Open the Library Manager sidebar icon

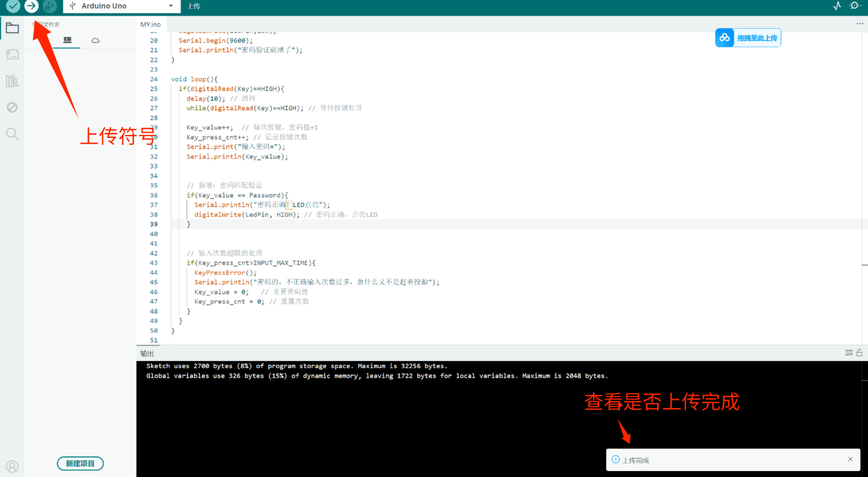click(x=12, y=81)
